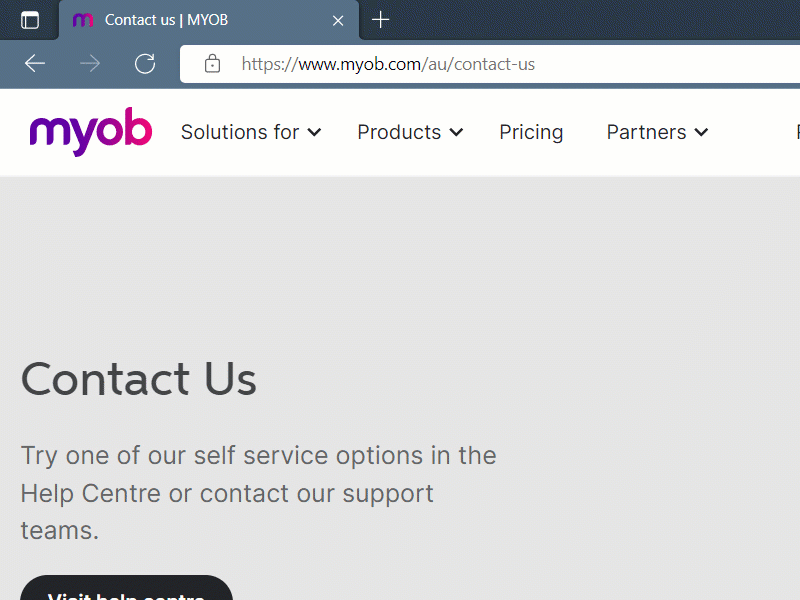Expand the Partners dropdown menu

point(658,132)
